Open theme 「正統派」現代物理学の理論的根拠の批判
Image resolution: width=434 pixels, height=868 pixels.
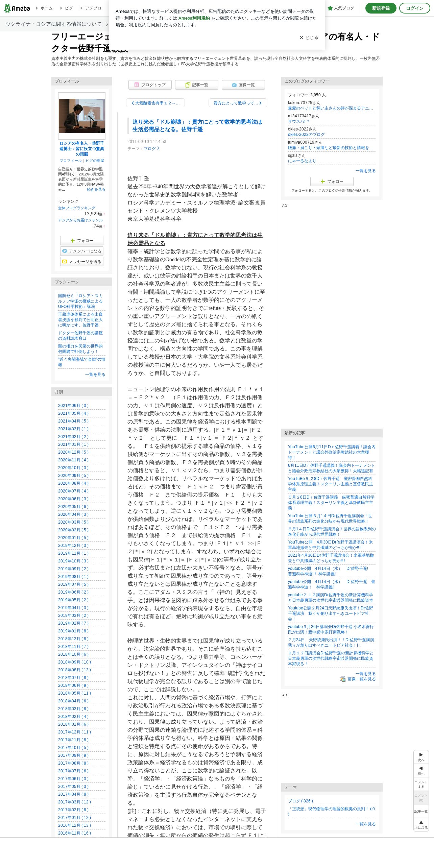coord(332,812)
